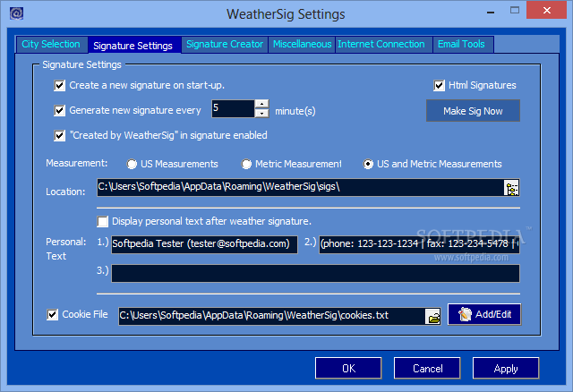Increase minutes with spinner up arrow
573x392 pixels.
[261, 104]
